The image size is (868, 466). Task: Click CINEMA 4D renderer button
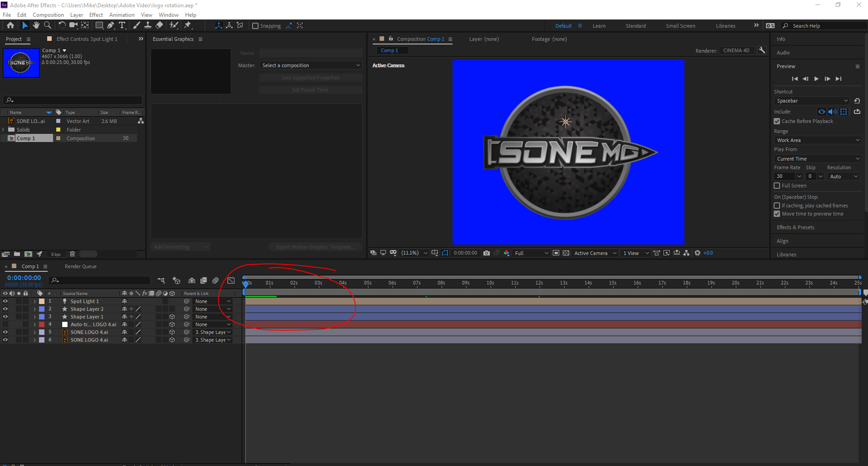pyautogui.click(x=736, y=50)
